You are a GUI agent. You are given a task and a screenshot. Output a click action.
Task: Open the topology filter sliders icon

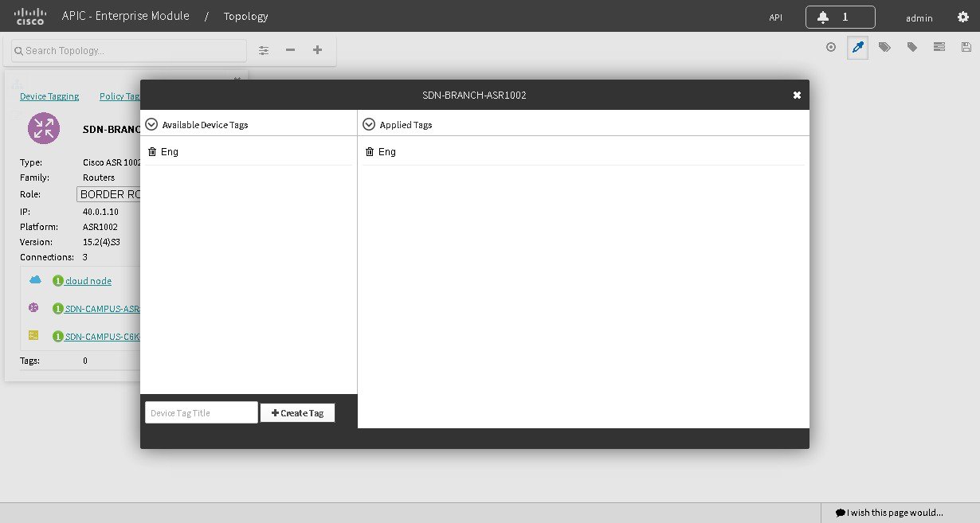tap(264, 50)
